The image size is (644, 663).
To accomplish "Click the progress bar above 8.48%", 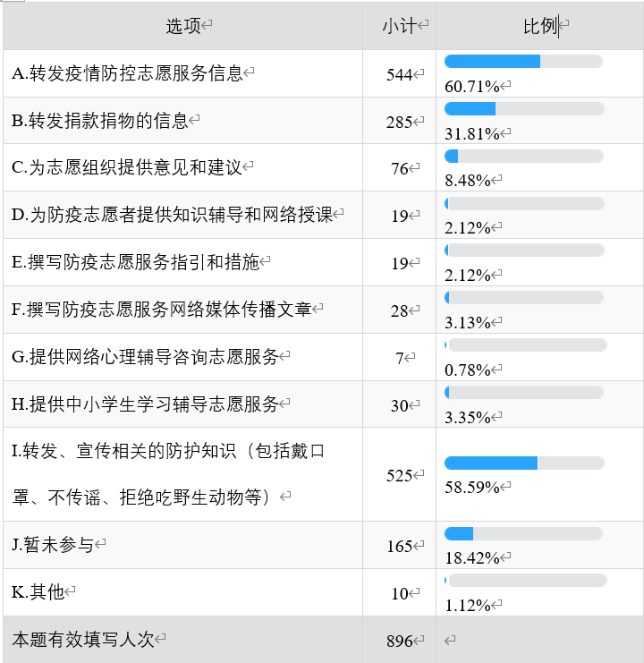I will pyautogui.click(x=524, y=156).
